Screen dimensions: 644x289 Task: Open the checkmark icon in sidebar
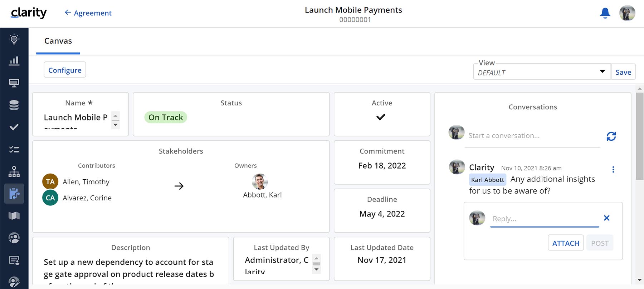(14, 127)
